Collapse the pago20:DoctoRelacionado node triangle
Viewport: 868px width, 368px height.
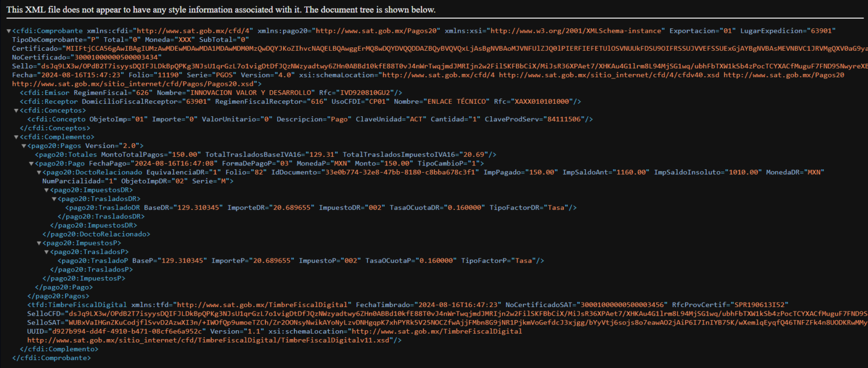point(38,172)
